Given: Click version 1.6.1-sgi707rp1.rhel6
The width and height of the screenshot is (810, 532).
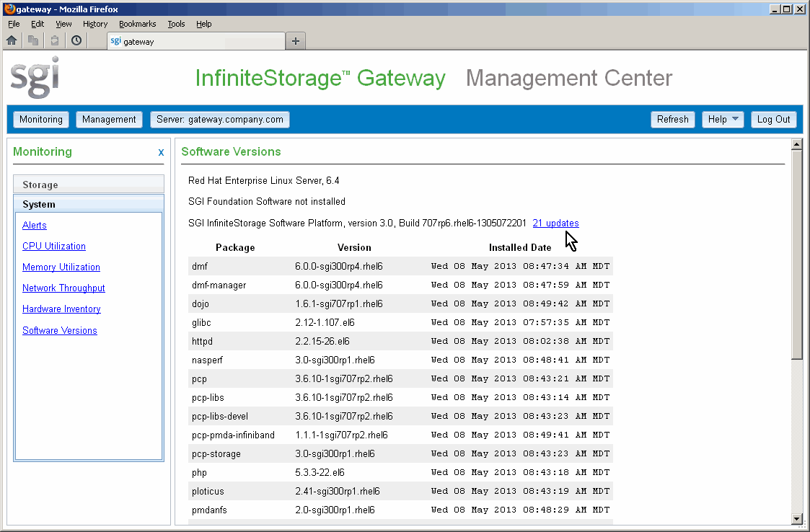Looking at the screenshot, I should (x=339, y=303).
